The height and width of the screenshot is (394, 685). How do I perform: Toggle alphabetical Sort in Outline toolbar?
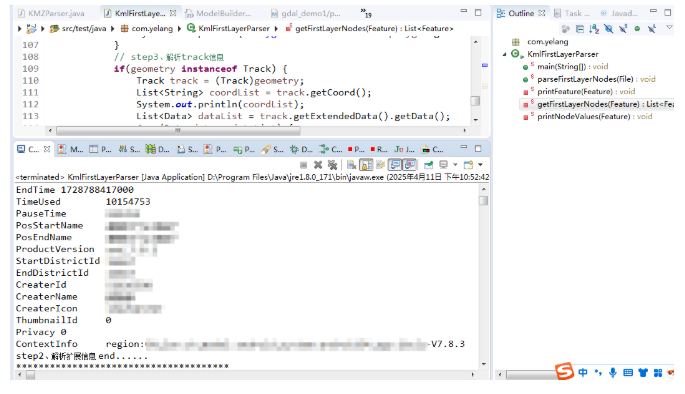tap(594, 29)
